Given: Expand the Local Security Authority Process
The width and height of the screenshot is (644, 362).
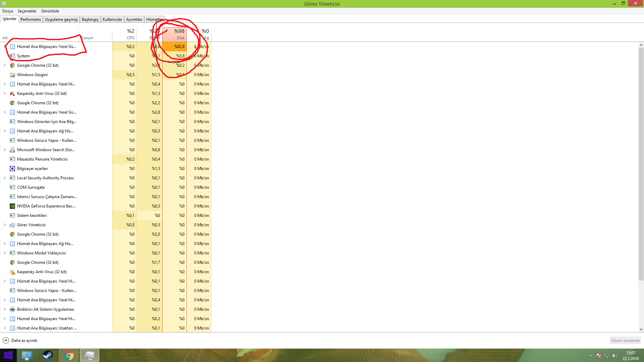Looking at the screenshot, I should point(5,178).
